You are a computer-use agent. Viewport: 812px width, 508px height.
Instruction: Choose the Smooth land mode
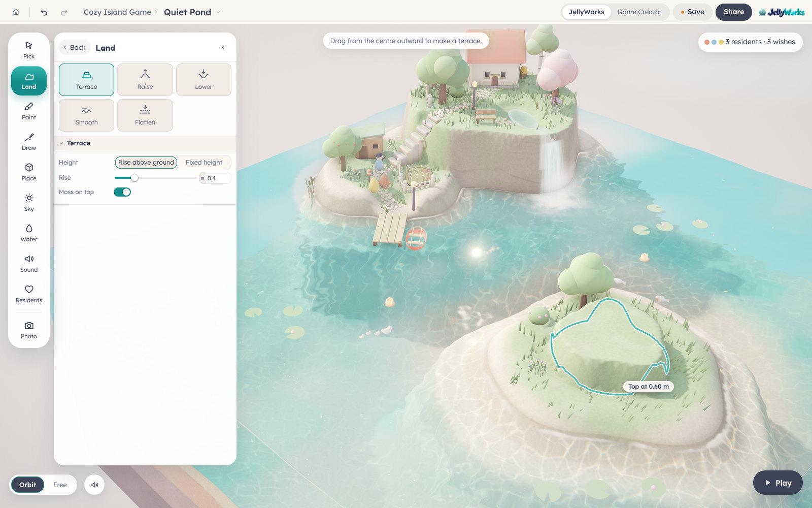pyautogui.click(x=86, y=115)
